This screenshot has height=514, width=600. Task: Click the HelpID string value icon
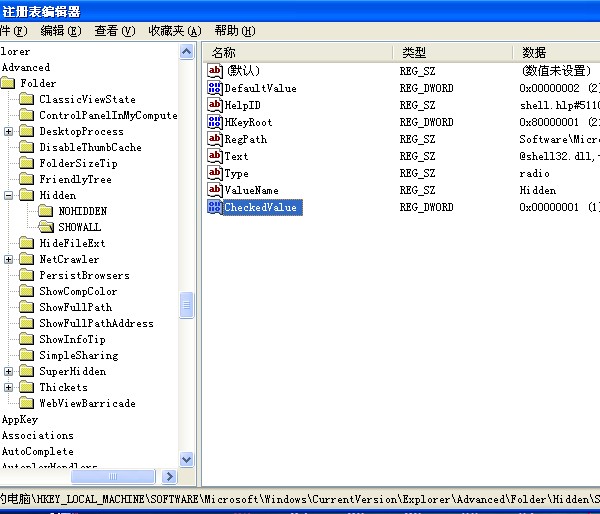pyautogui.click(x=215, y=105)
